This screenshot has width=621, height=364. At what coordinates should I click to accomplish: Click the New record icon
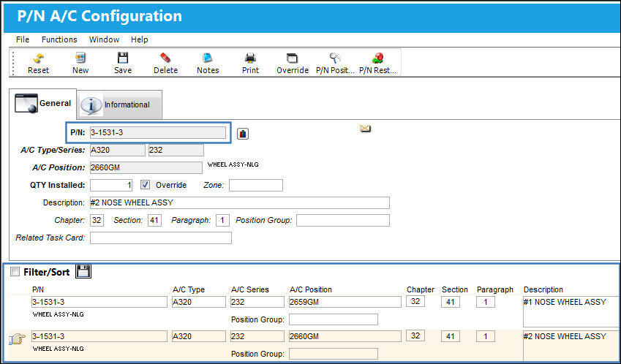[x=80, y=58]
